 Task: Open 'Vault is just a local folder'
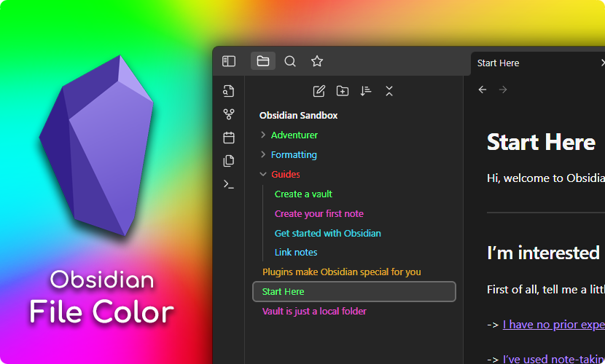[314, 312]
